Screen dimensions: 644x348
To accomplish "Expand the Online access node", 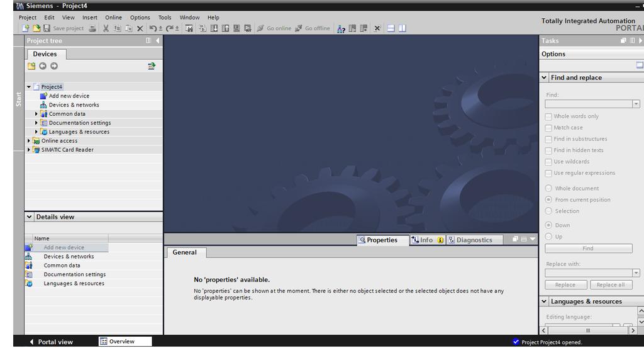I will tap(29, 140).
